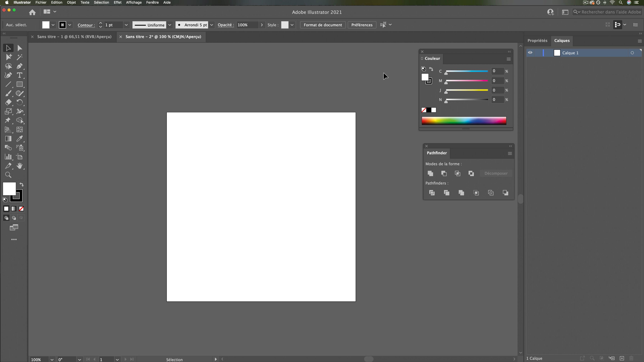Click the Préférences button

click(x=362, y=25)
